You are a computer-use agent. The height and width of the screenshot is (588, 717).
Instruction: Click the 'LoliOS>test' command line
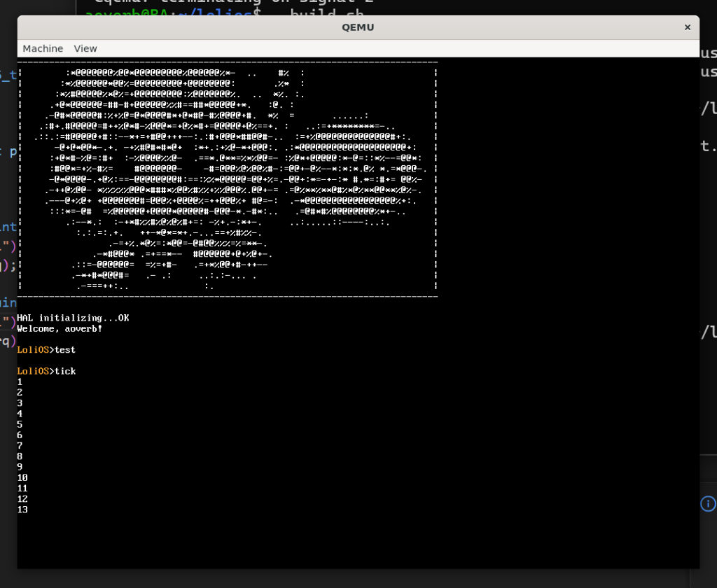[x=46, y=350]
